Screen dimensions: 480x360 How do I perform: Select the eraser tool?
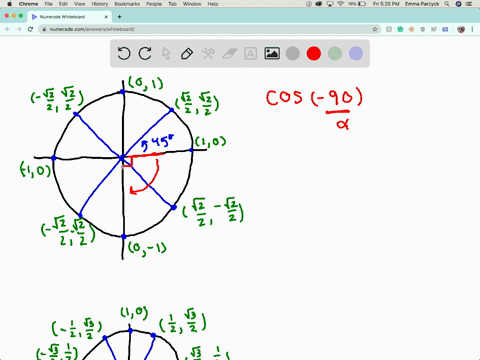(229, 53)
